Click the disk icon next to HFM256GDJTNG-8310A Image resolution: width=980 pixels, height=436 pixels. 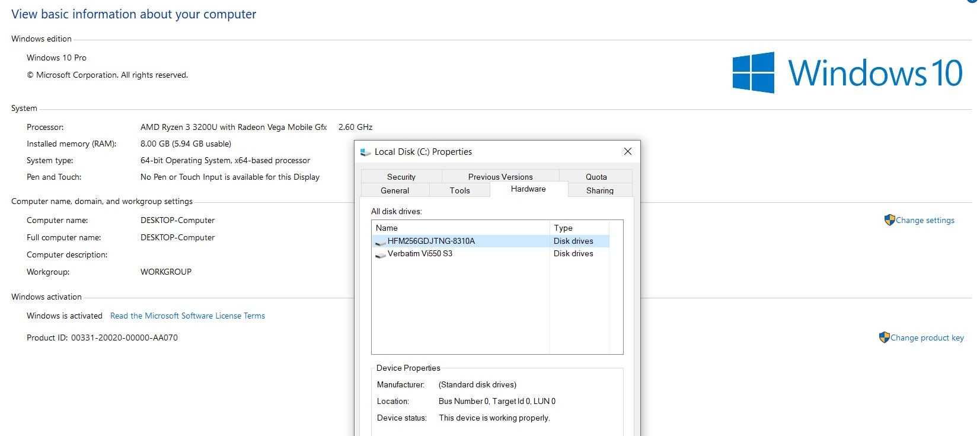tap(381, 241)
